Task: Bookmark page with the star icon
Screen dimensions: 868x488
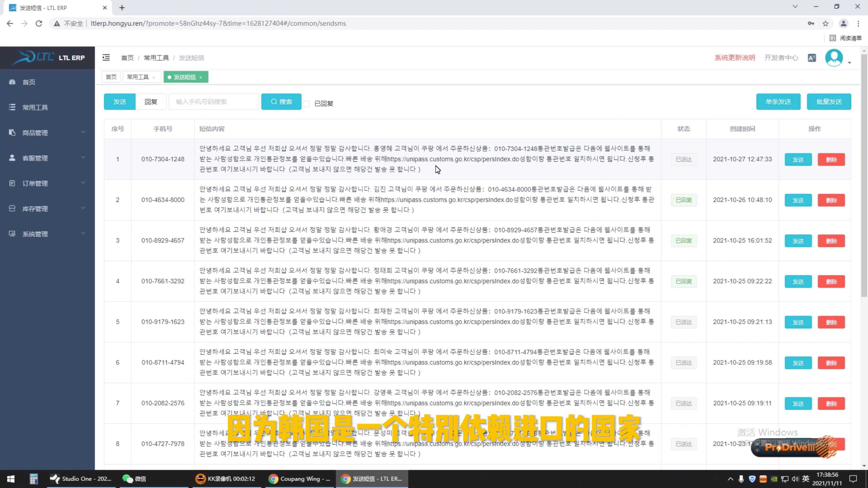Action: coord(825,24)
